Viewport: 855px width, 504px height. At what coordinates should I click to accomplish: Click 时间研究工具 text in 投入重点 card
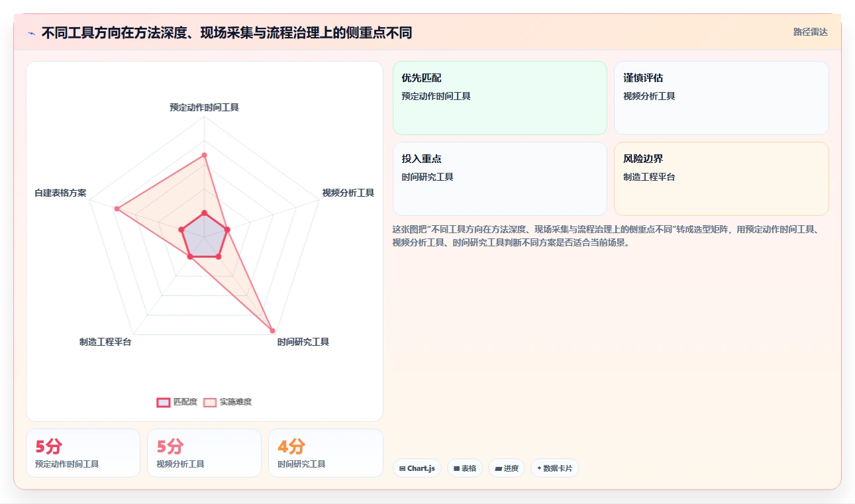427,177
